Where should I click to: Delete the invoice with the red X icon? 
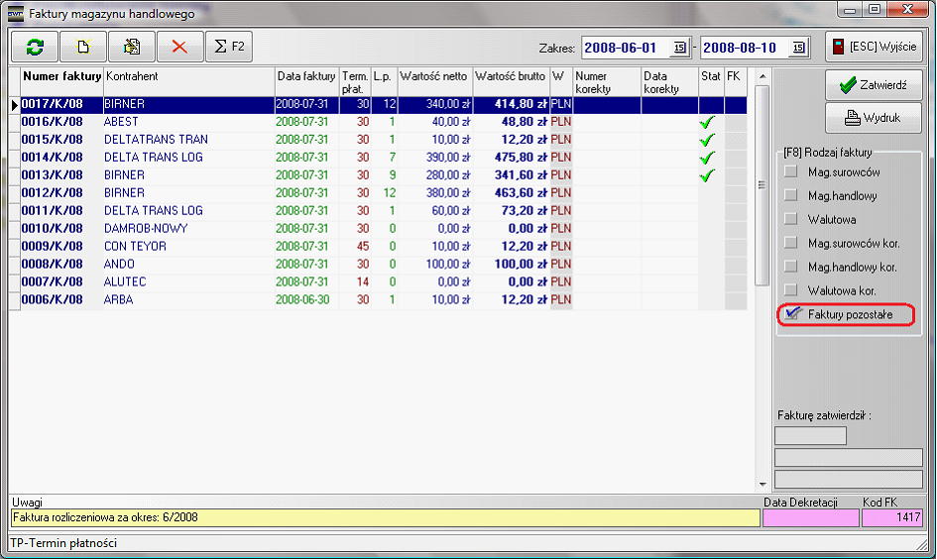coord(179,47)
